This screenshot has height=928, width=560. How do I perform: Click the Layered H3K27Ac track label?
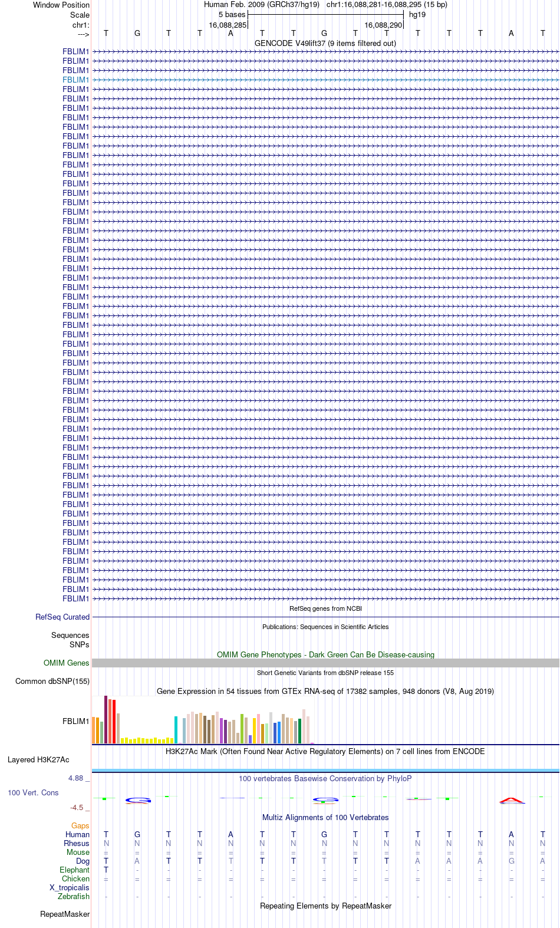[x=38, y=759]
